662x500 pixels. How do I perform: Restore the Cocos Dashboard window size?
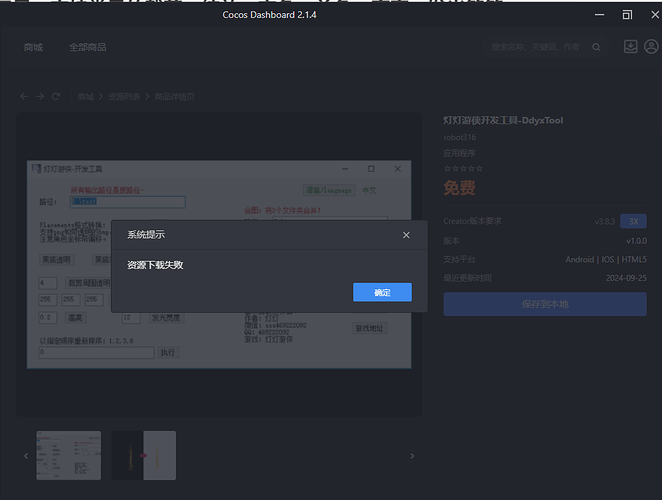pos(627,15)
